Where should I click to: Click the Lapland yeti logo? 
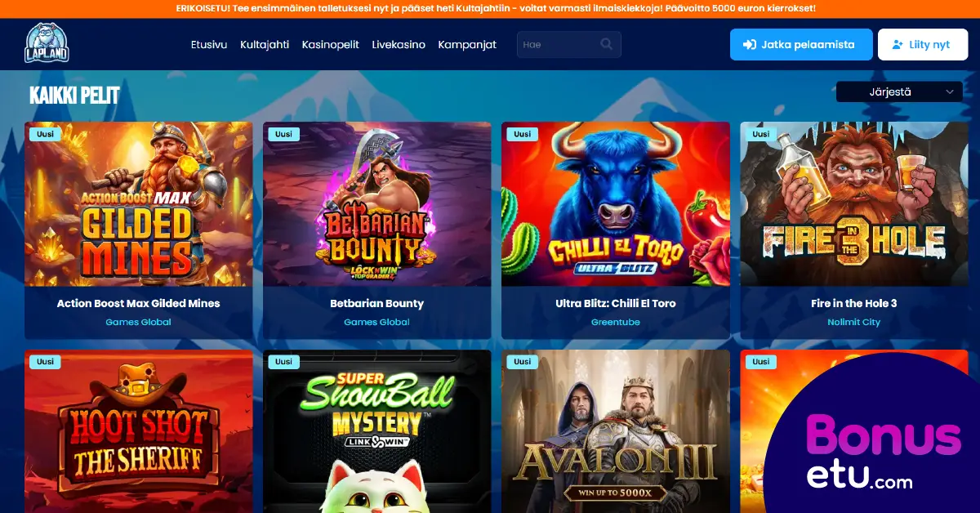pyautogui.click(x=47, y=43)
